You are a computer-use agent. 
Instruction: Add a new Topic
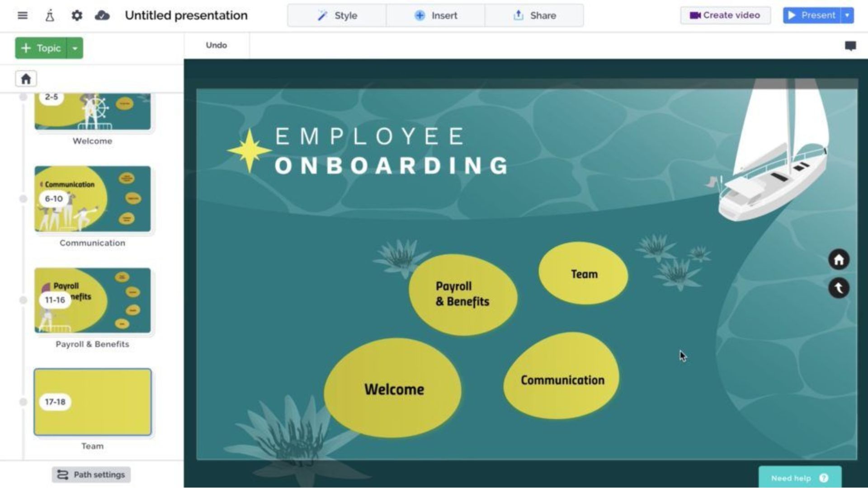(x=41, y=48)
